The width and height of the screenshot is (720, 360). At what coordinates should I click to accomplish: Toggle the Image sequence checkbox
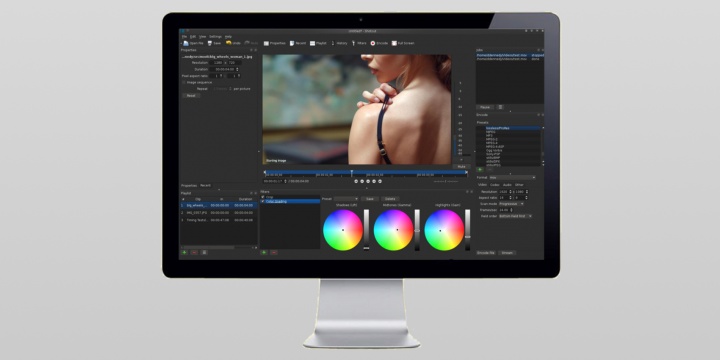tap(184, 83)
